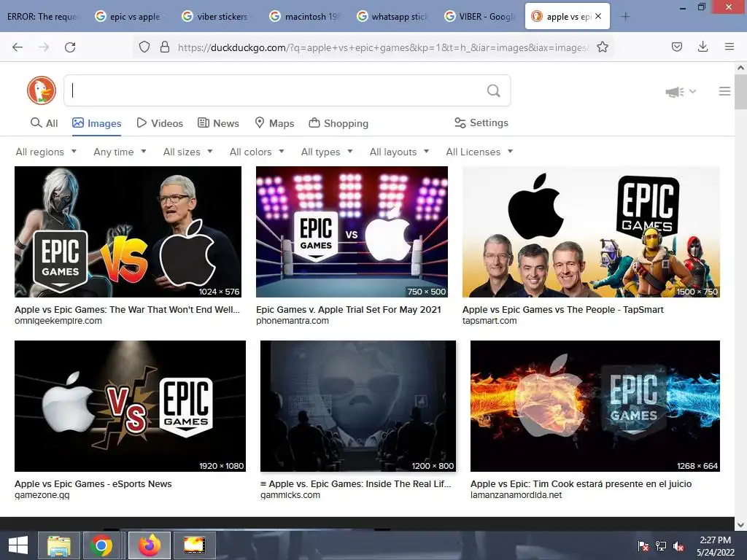Image resolution: width=747 pixels, height=560 pixels.
Task: Click the page vertical scrollbar thumb
Action: click(740, 91)
